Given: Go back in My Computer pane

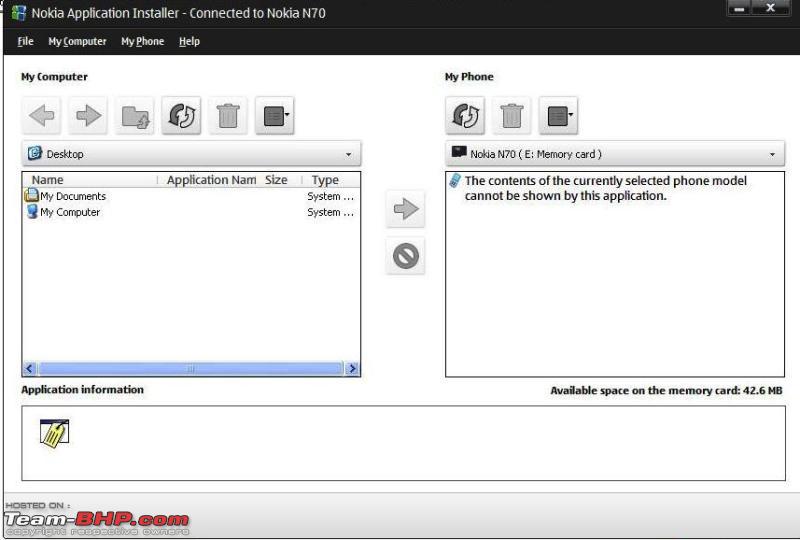Looking at the screenshot, I should point(42,115).
